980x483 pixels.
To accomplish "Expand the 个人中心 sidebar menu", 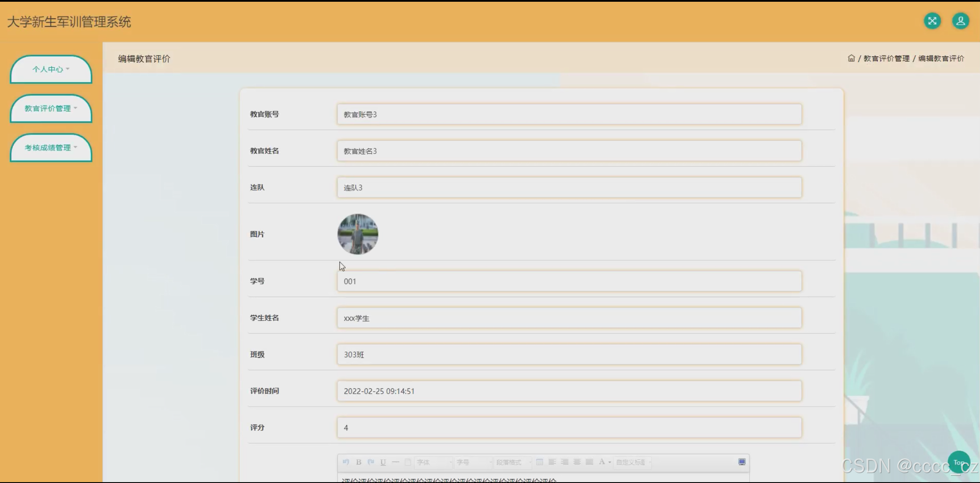I will (51, 69).
